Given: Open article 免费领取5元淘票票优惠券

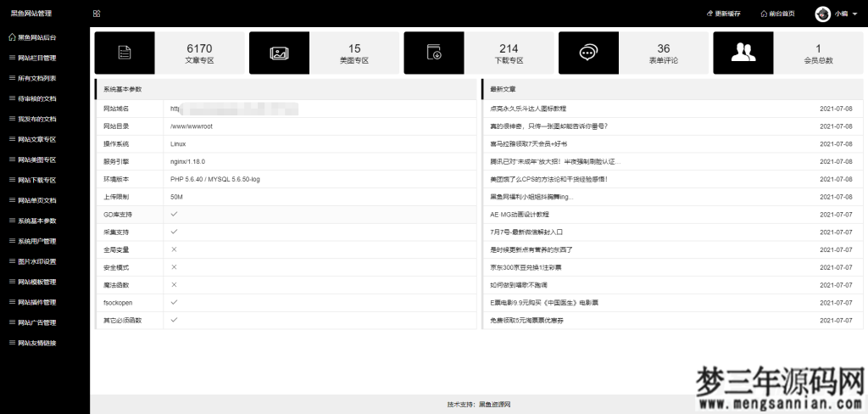Looking at the screenshot, I should [x=527, y=321].
